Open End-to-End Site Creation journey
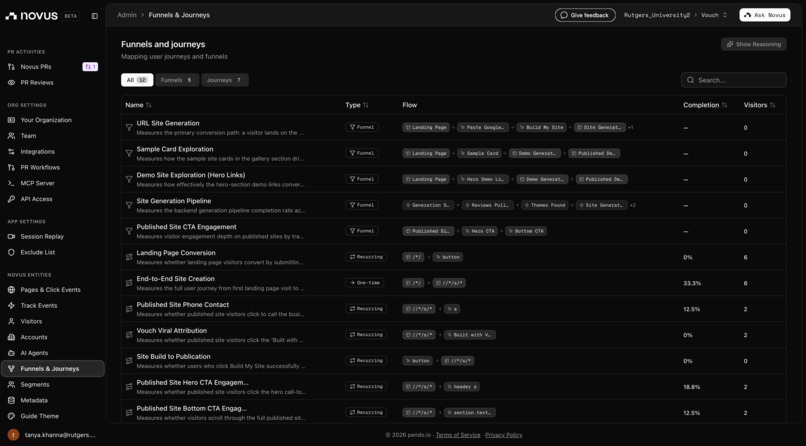 [175, 279]
